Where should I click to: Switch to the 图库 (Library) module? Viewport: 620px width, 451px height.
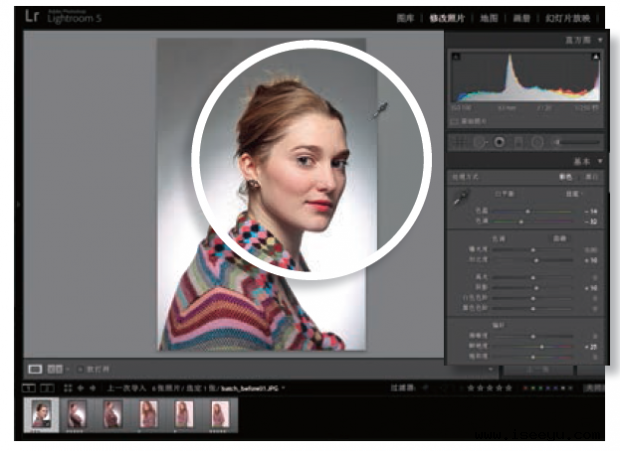click(405, 18)
